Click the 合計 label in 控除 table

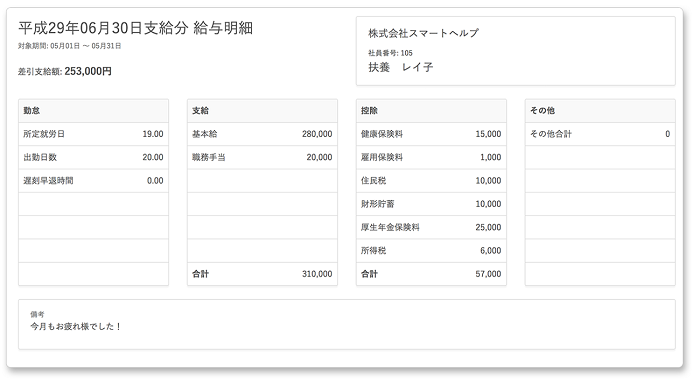click(x=369, y=274)
